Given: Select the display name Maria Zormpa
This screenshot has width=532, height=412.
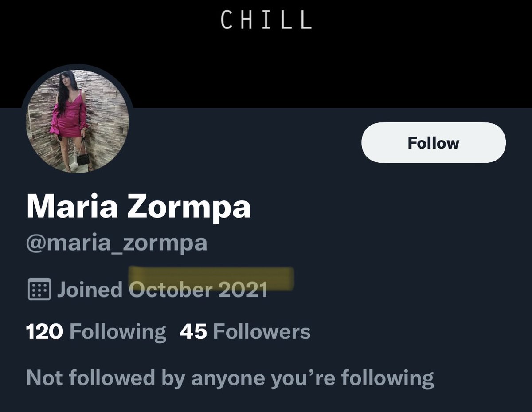Looking at the screenshot, I should click(x=139, y=207).
